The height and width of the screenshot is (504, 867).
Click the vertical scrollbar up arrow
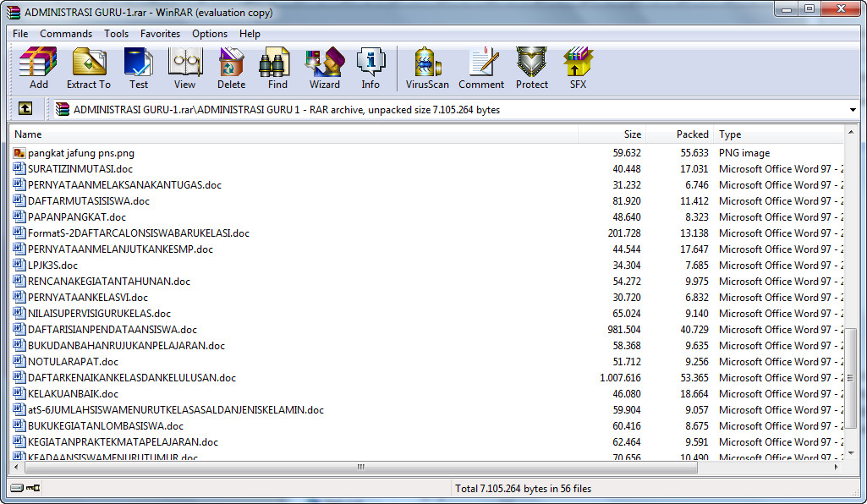850,133
